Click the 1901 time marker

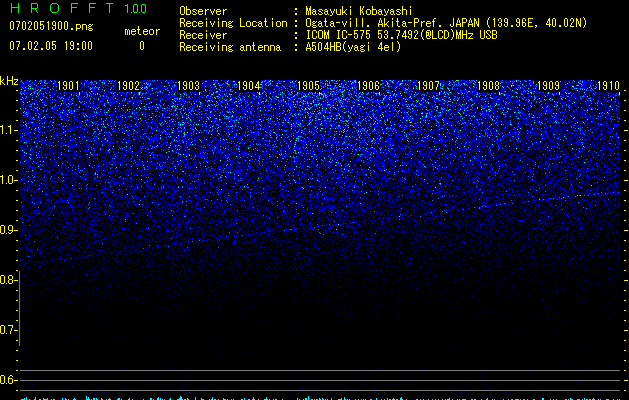(x=68, y=86)
